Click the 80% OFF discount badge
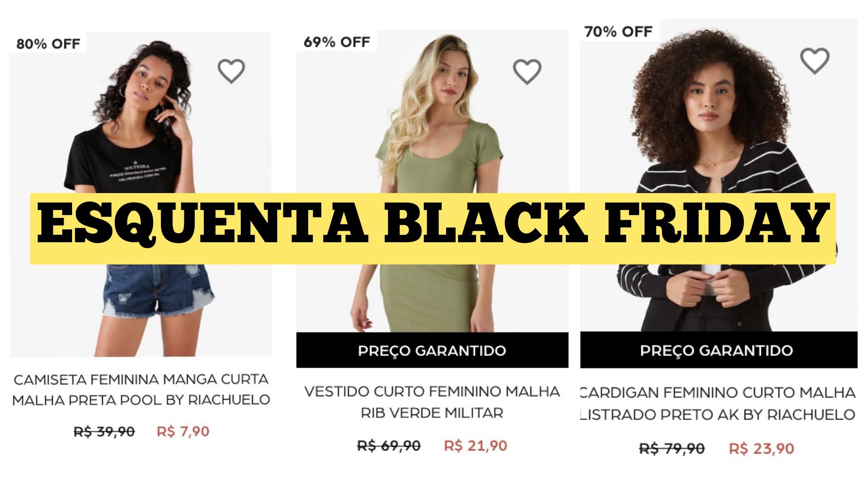Image resolution: width=868 pixels, height=489 pixels. tap(48, 44)
